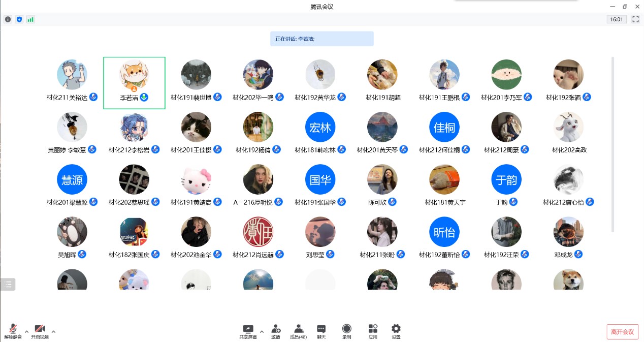Open the Members 成员(48) list
Viewport: 644px width, 342px height.
point(298,331)
